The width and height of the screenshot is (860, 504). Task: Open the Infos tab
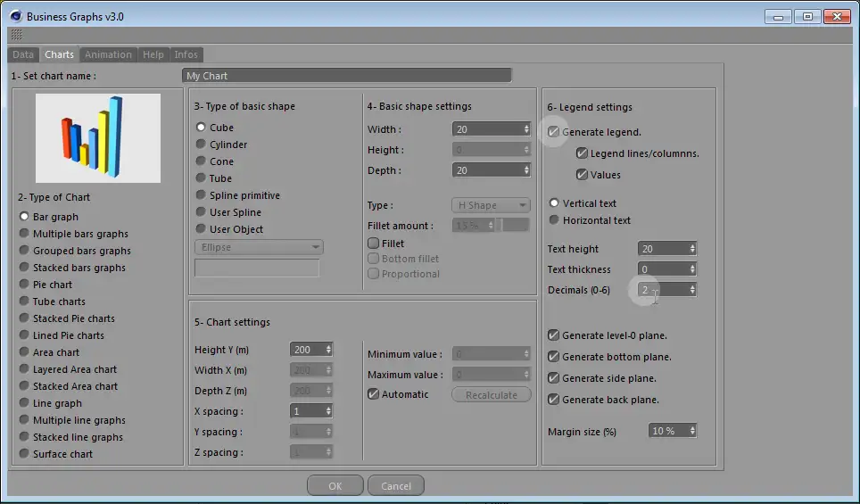tap(186, 54)
